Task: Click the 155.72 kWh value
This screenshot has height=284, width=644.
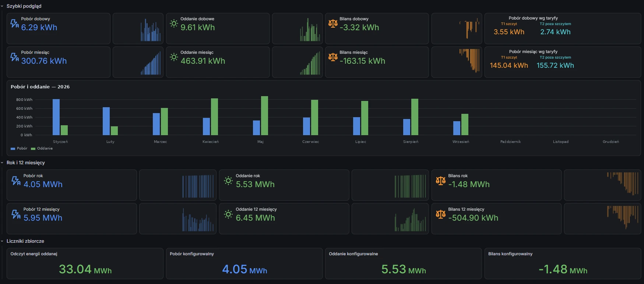Action: coord(555,66)
